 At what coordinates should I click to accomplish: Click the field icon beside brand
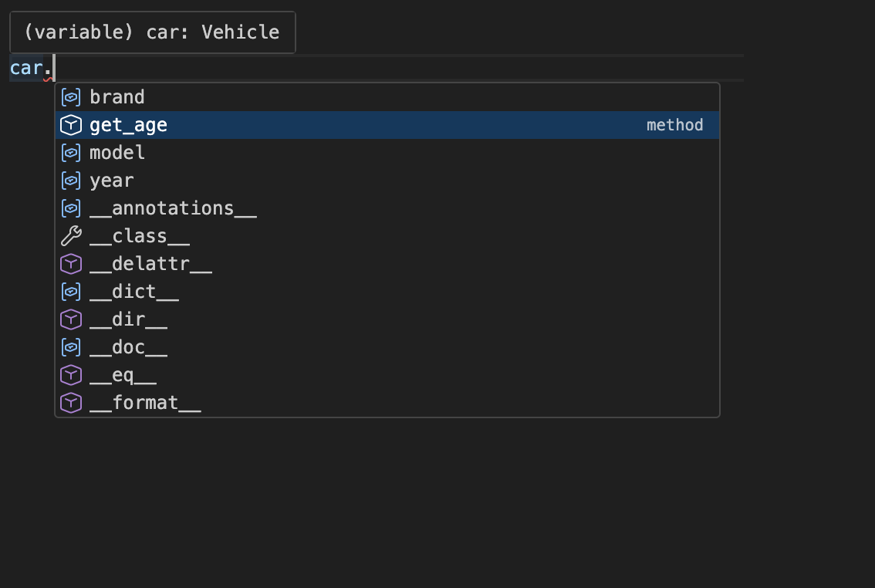click(71, 96)
